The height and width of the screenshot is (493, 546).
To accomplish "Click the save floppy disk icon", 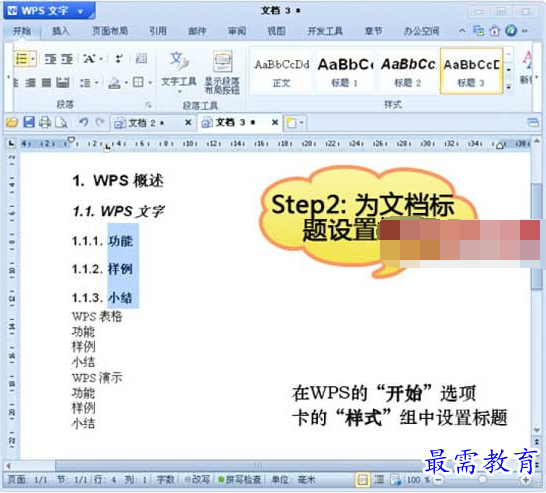I will pyautogui.click(x=29, y=122).
